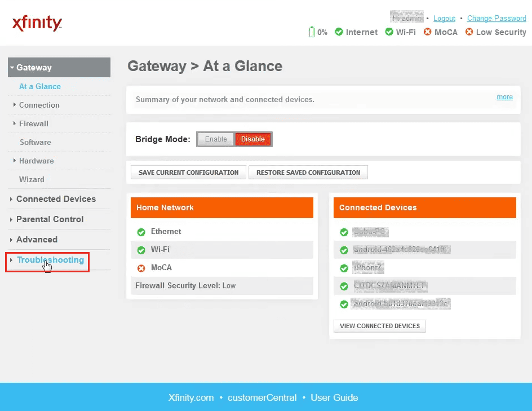532x411 pixels.
Task: Open the Software page in sidebar
Action: pos(36,142)
